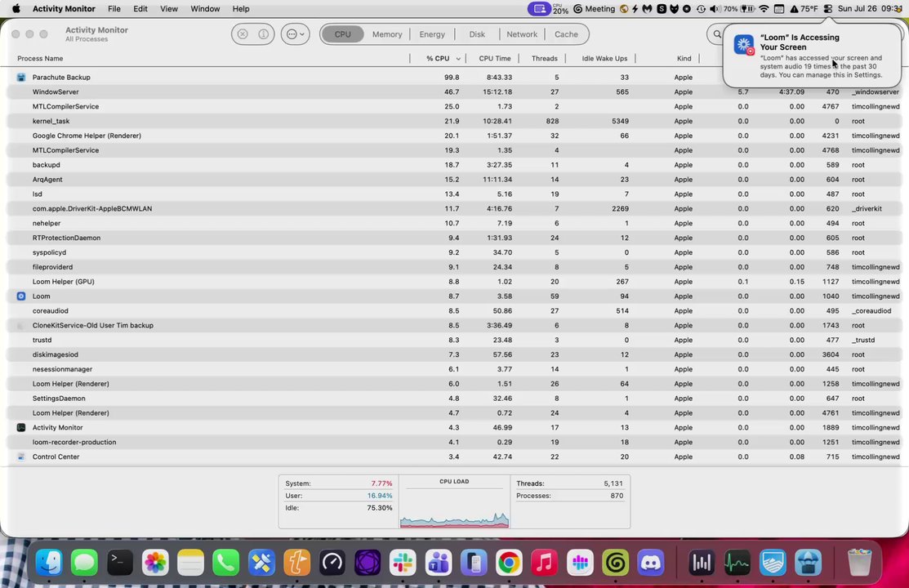Sort by the Kind column header
Viewport: 909px width, 588px height.
[684, 59]
